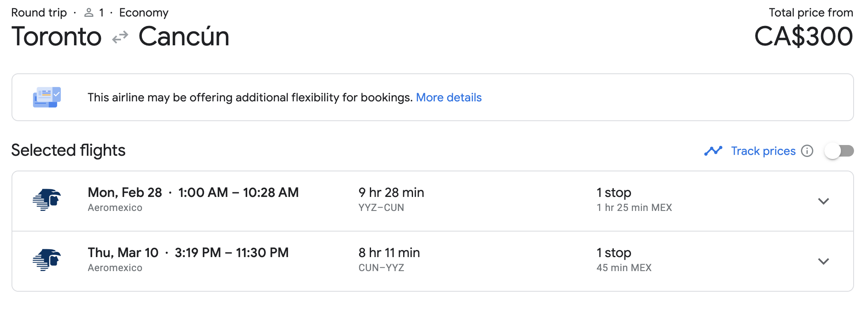Click the 1 hr 25 min MEX layover text
The height and width of the screenshot is (309, 868).
634,208
